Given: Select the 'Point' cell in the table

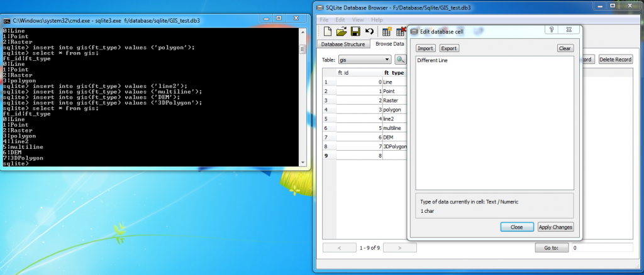Looking at the screenshot, I should click(394, 91).
